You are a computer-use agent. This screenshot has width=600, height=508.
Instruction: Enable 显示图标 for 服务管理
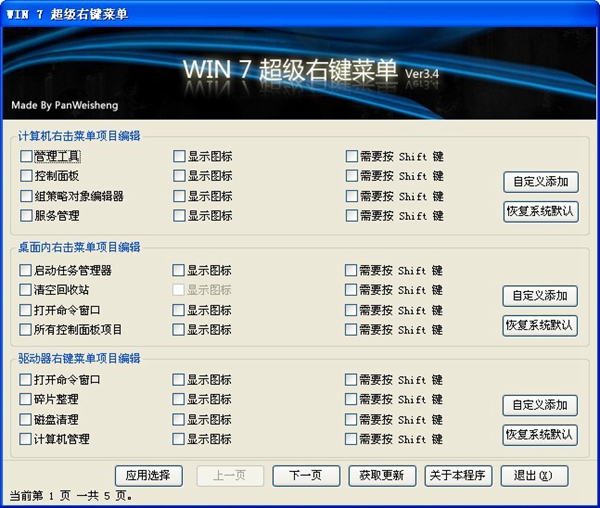tap(179, 216)
